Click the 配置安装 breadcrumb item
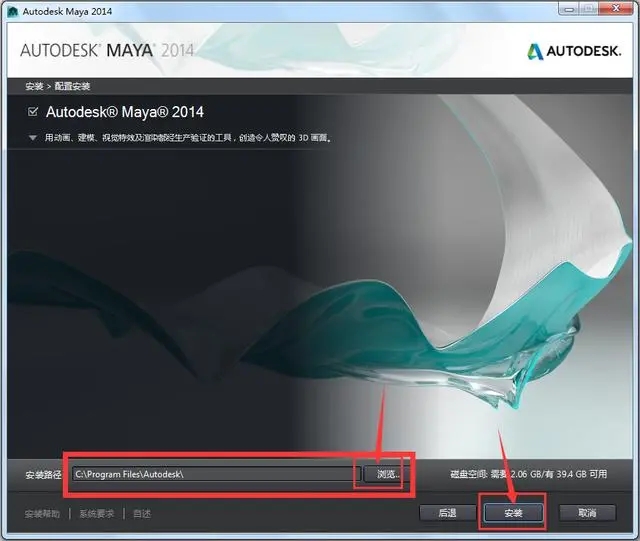The width and height of the screenshot is (640, 541). [72, 86]
